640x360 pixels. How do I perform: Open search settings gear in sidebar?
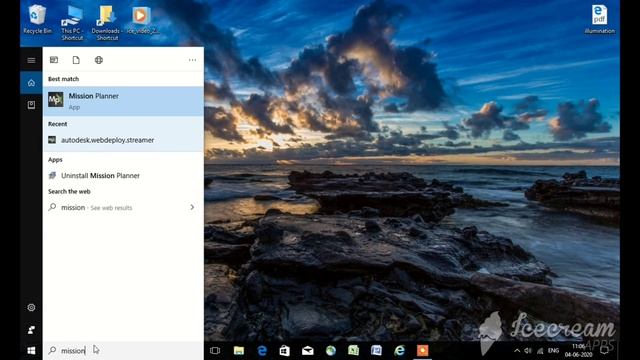(31, 307)
